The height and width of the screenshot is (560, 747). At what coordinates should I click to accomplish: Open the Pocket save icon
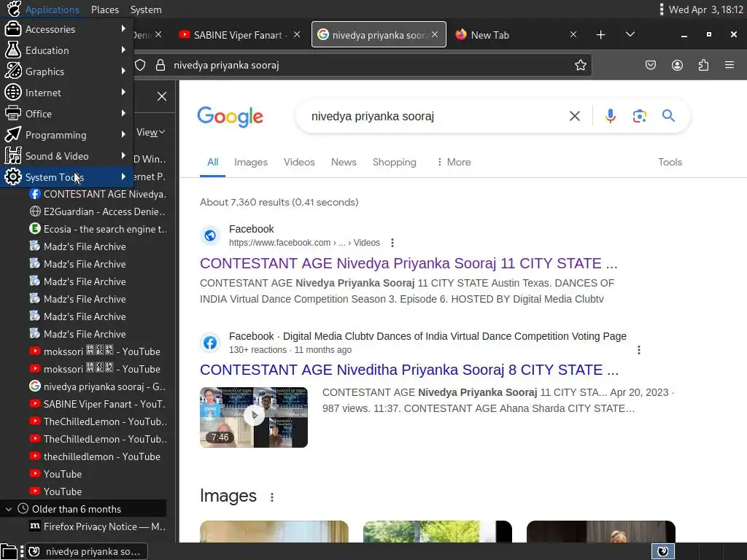point(650,65)
